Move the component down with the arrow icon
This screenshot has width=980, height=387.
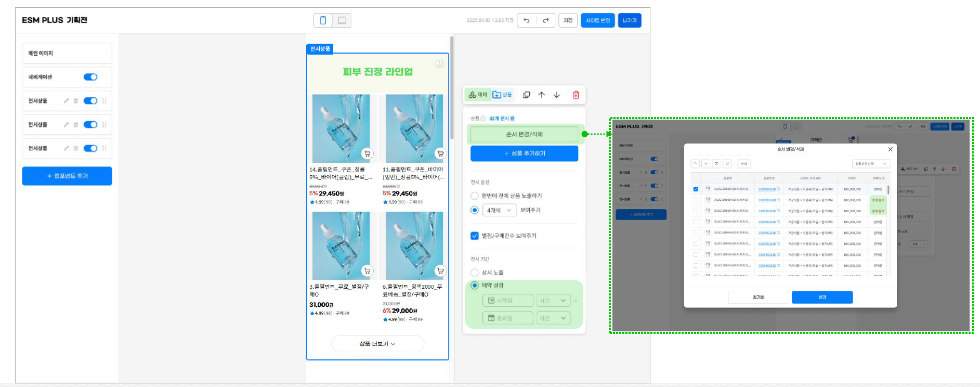click(557, 95)
